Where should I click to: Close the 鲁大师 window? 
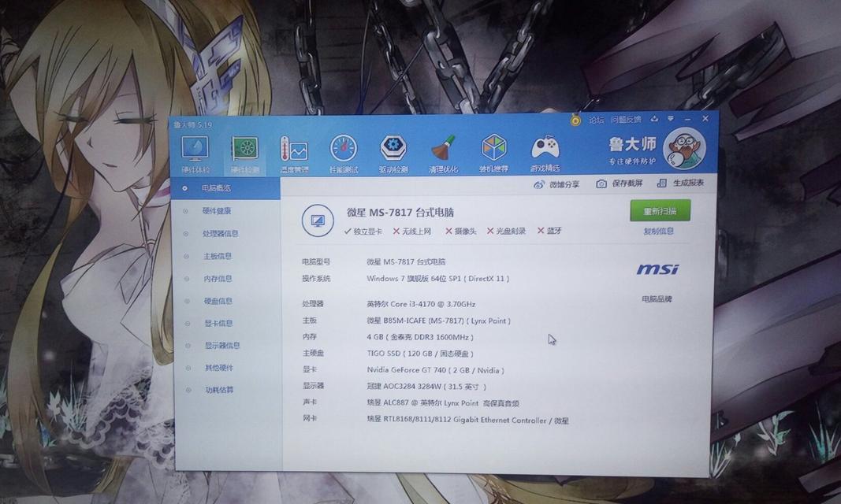click(x=705, y=118)
